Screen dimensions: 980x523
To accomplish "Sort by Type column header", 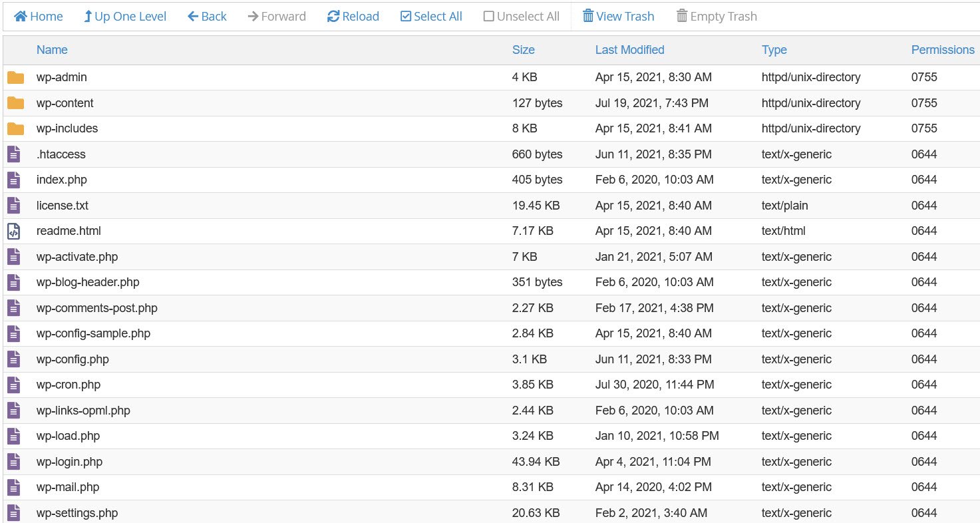I will (x=774, y=50).
